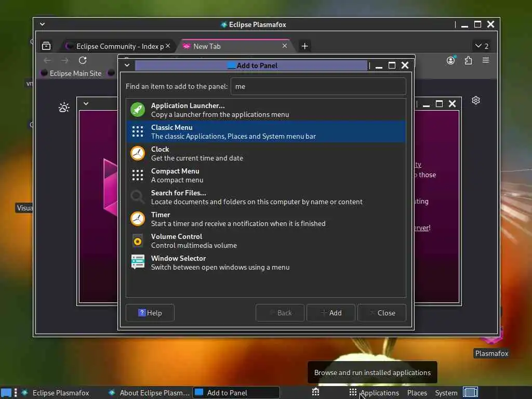Screen dimensions: 532x399
Task: Open the new tab page settings gear
Action: click(x=476, y=100)
